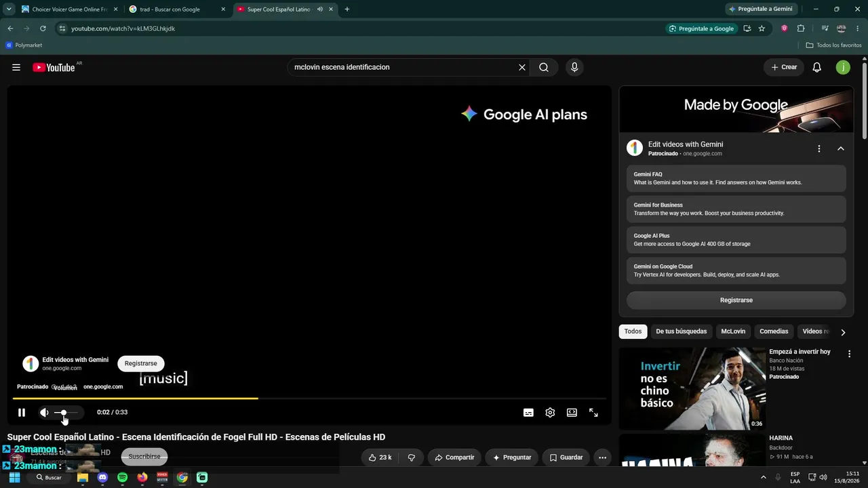Click the Pregúntale a Google lens button
Screen dimensions: 868x488
click(x=701, y=28)
